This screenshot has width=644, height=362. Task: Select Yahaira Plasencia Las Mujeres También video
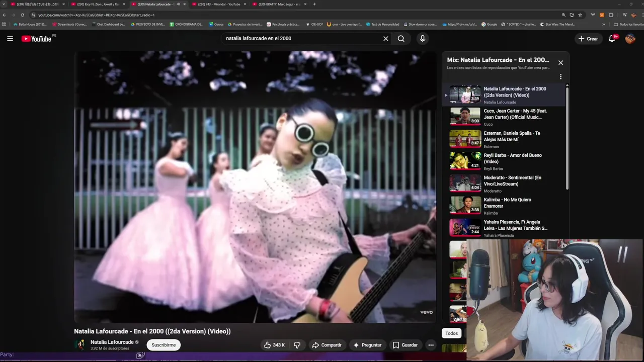(x=504, y=228)
